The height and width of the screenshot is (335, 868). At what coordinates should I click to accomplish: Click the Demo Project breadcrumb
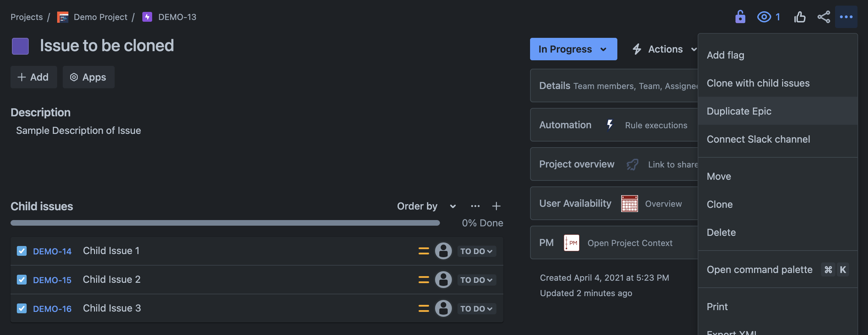click(x=100, y=17)
